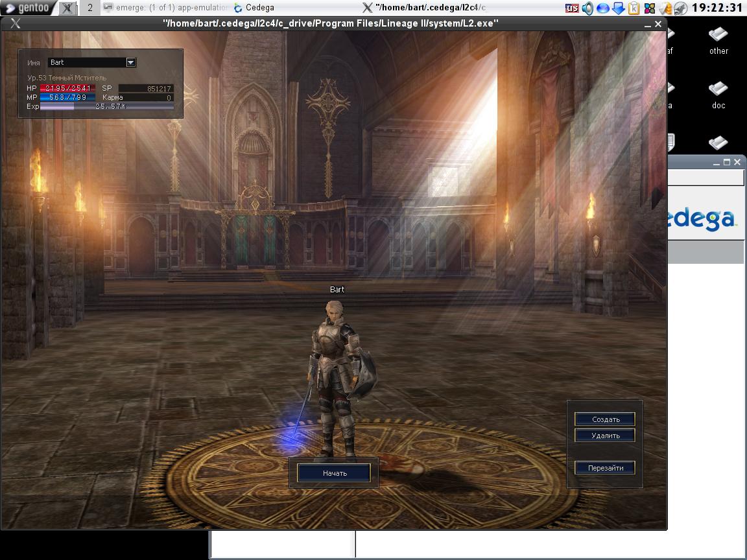This screenshot has height=560, width=747.
Task: Click the X window menu icon of L2.exe
Action: [x=15, y=23]
